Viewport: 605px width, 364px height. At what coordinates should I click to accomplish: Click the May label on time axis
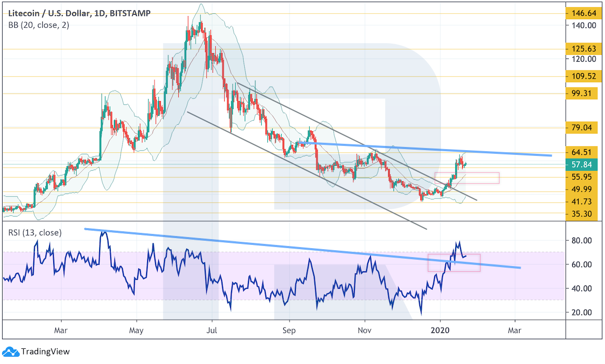[136, 330]
